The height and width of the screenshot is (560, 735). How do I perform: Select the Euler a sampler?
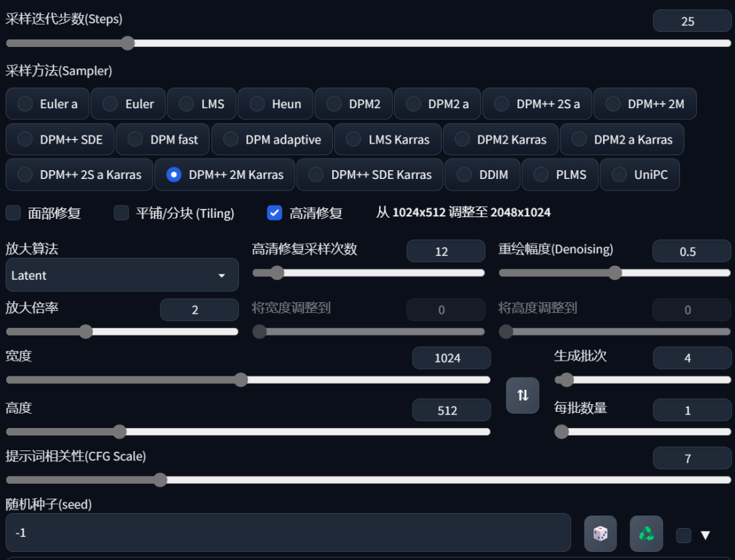pyautogui.click(x=48, y=104)
